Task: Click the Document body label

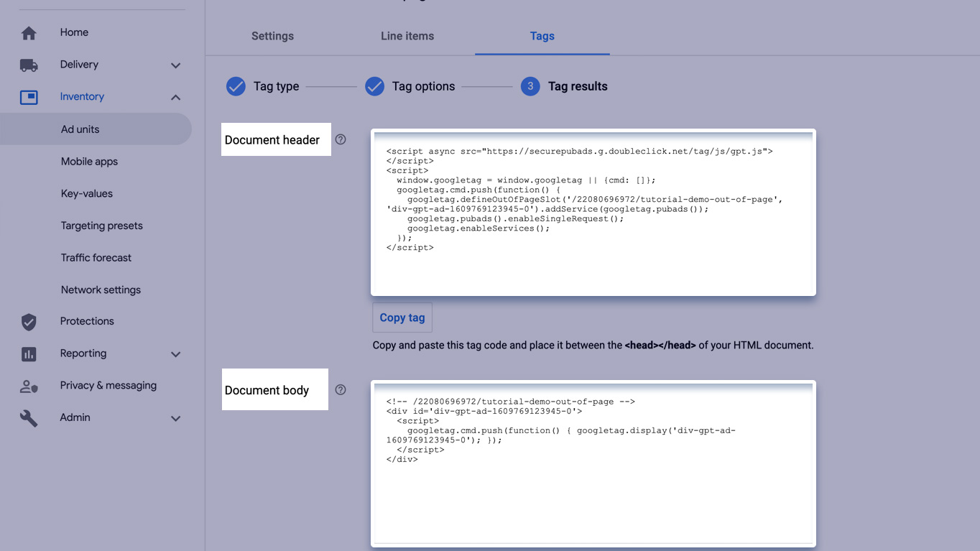Action: pyautogui.click(x=267, y=390)
